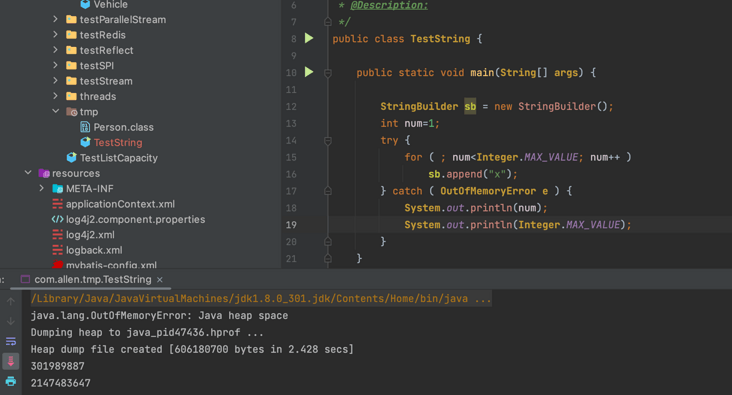Image resolution: width=732 pixels, height=395 pixels.
Task: Click the 'Heap dump file created' console line
Action: tap(192, 349)
